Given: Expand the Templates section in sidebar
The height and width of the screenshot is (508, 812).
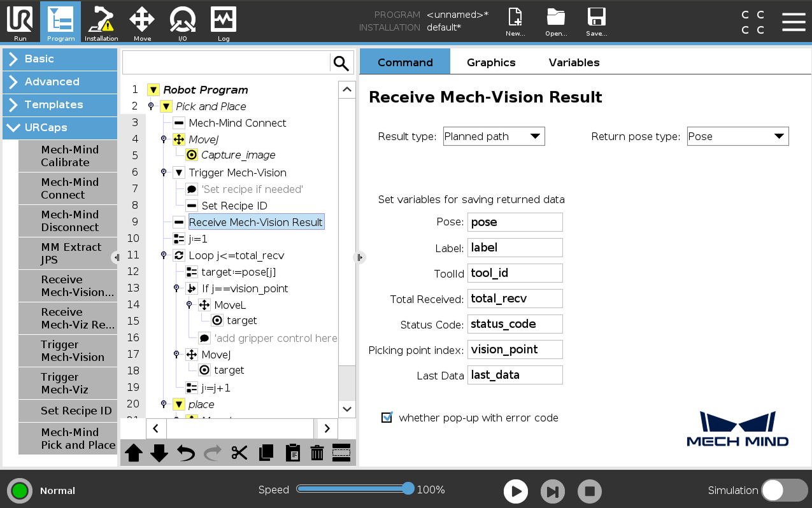Looking at the screenshot, I should 59,104.
